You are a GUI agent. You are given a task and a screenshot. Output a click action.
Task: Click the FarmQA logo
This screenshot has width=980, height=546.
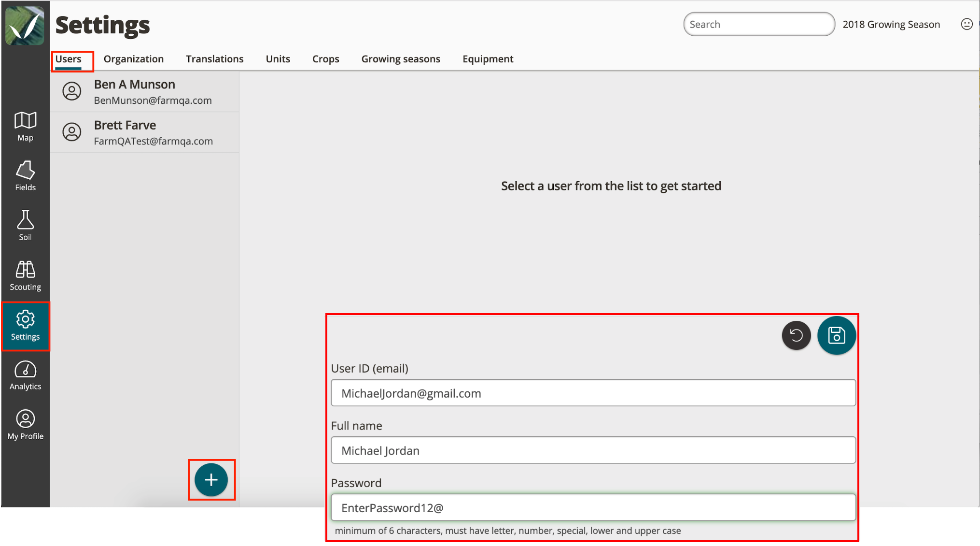[x=25, y=26]
